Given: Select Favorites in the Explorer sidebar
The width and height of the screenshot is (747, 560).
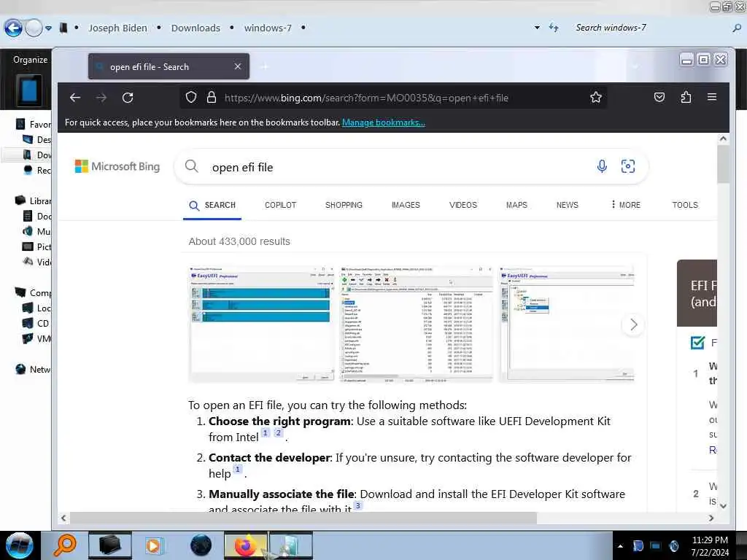Looking at the screenshot, I should 34,124.
